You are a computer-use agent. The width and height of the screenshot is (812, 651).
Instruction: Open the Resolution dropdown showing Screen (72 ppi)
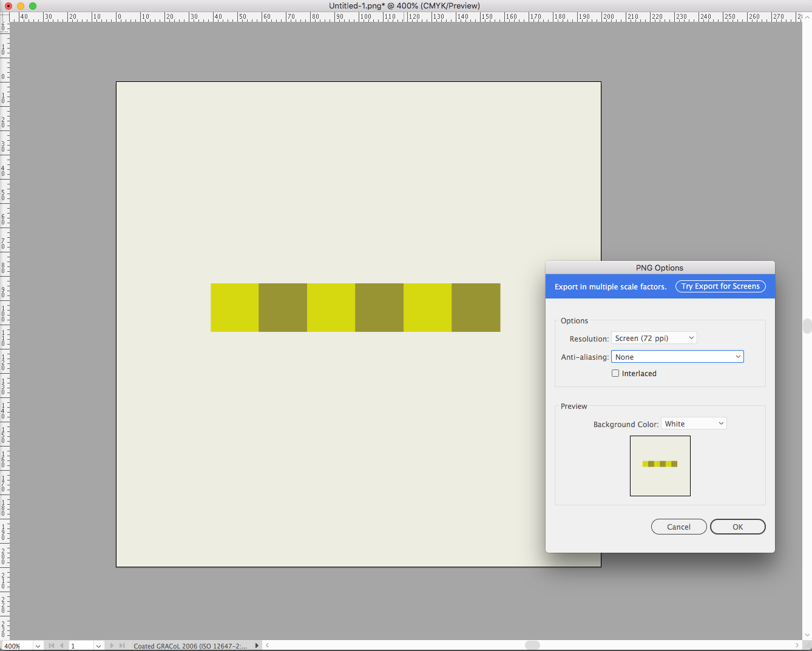click(x=654, y=338)
